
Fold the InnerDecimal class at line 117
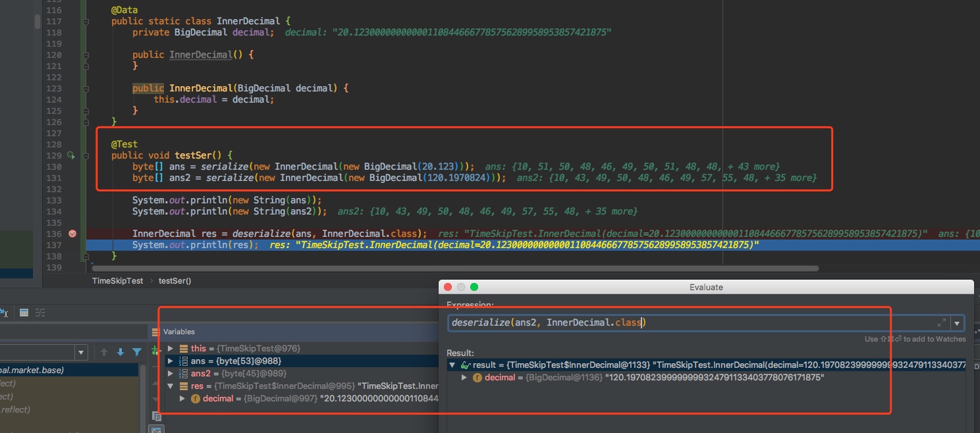point(86,22)
